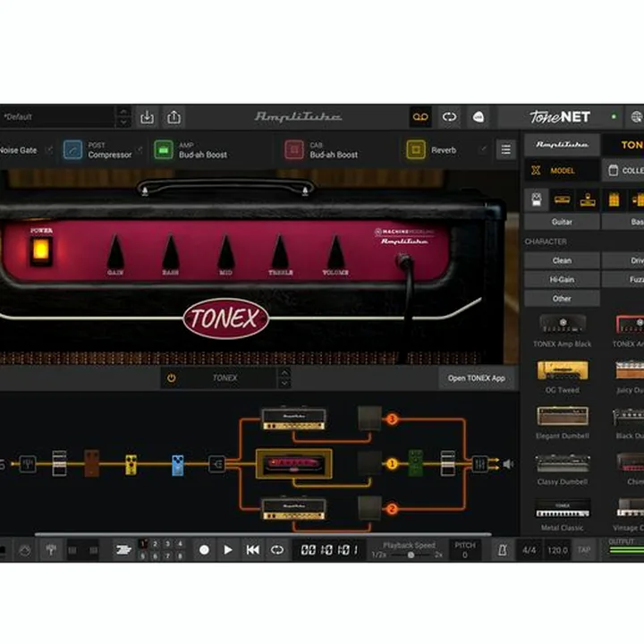Click the metronome icon in transport bar
Viewport: 644px width, 644px height.
click(502, 550)
